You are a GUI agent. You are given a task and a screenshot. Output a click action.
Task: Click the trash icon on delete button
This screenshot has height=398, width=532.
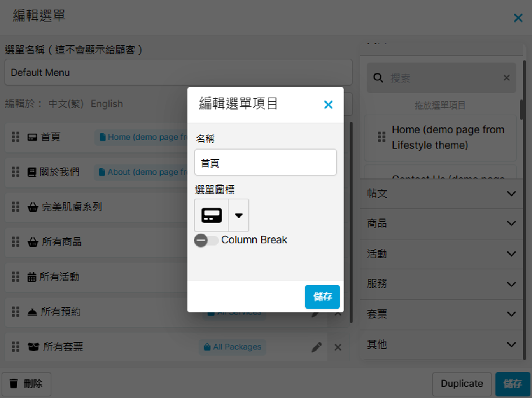point(14,384)
